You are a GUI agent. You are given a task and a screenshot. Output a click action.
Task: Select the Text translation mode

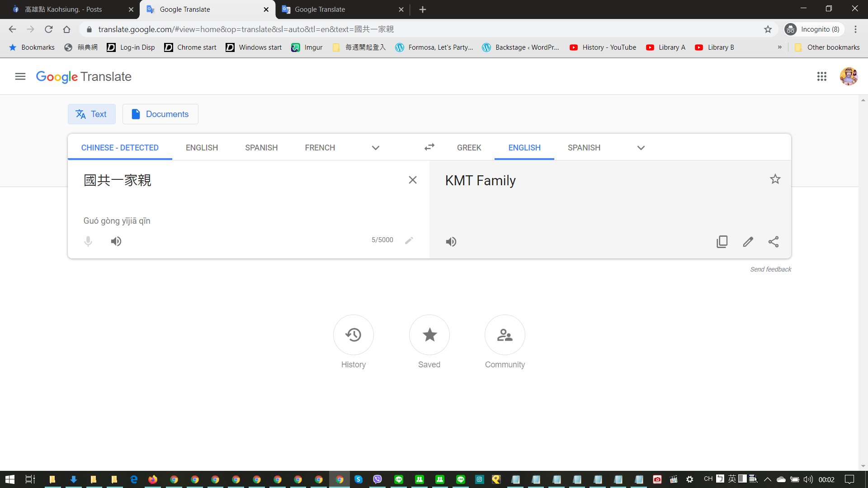tap(91, 114)
